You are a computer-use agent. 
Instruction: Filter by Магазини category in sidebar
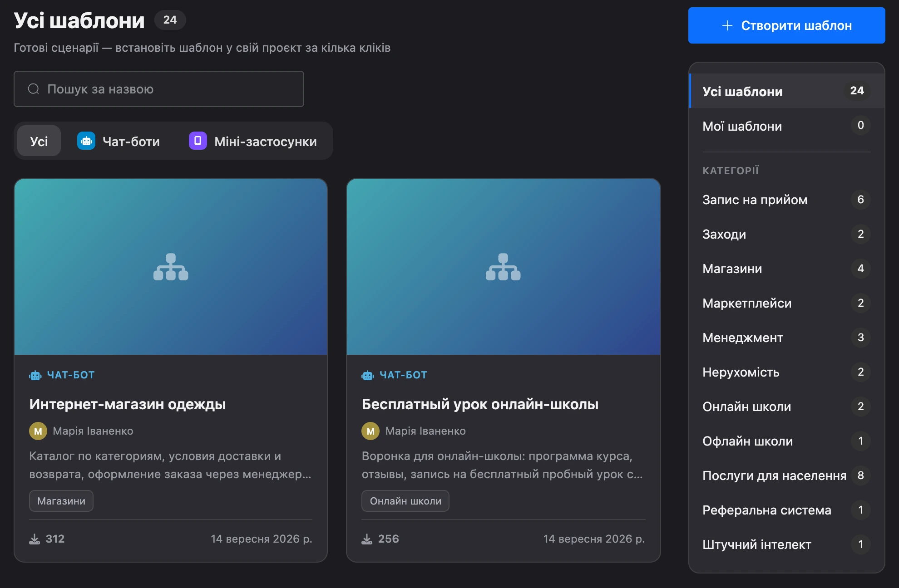click(786, 269)
